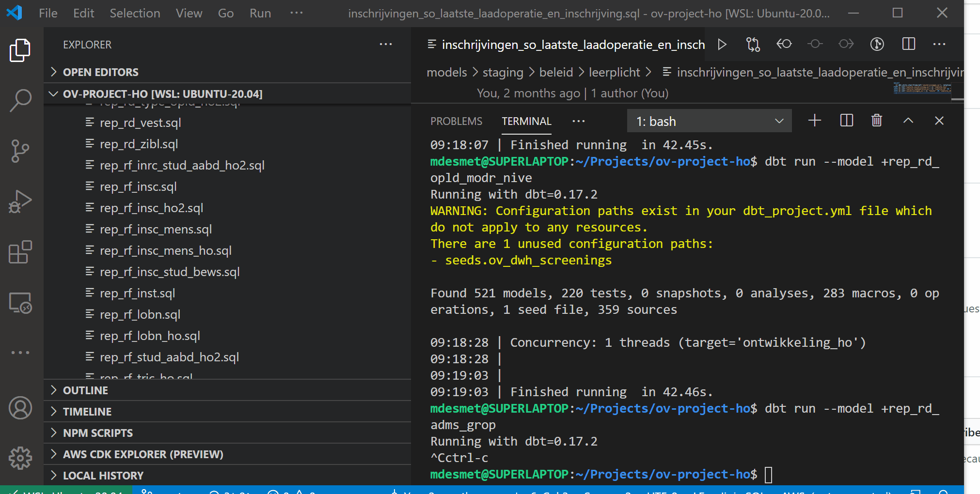Open the Extensions view
The width and height of the screenshot is (980, 494).
(20, 252)
